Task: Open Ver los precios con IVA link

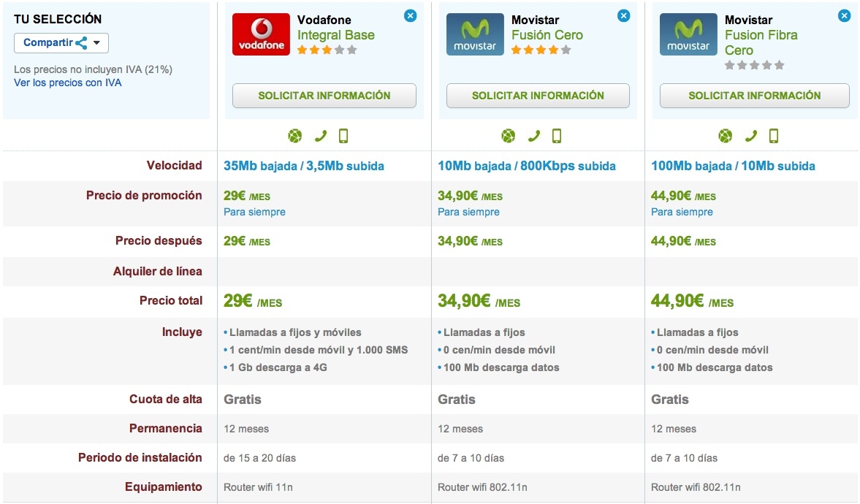Action: pos(68,83)
